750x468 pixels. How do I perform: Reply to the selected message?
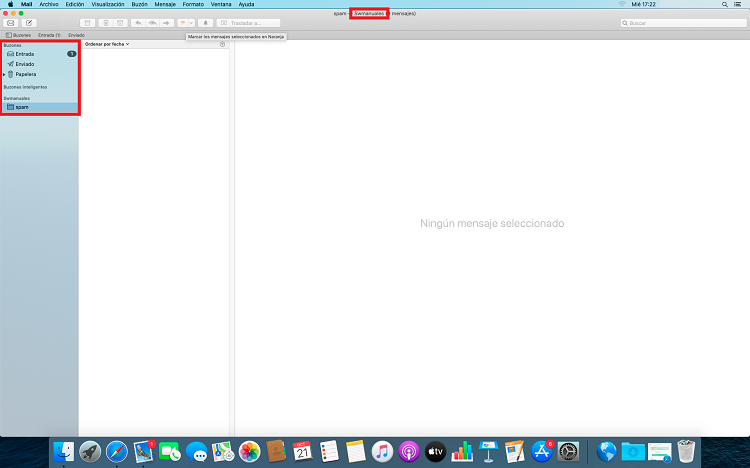point(138,23)
